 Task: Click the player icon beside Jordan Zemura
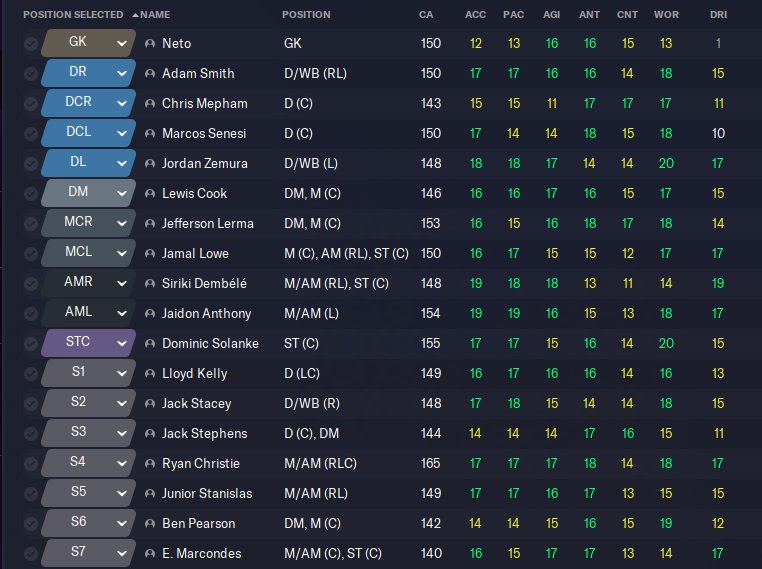(150, 164)
